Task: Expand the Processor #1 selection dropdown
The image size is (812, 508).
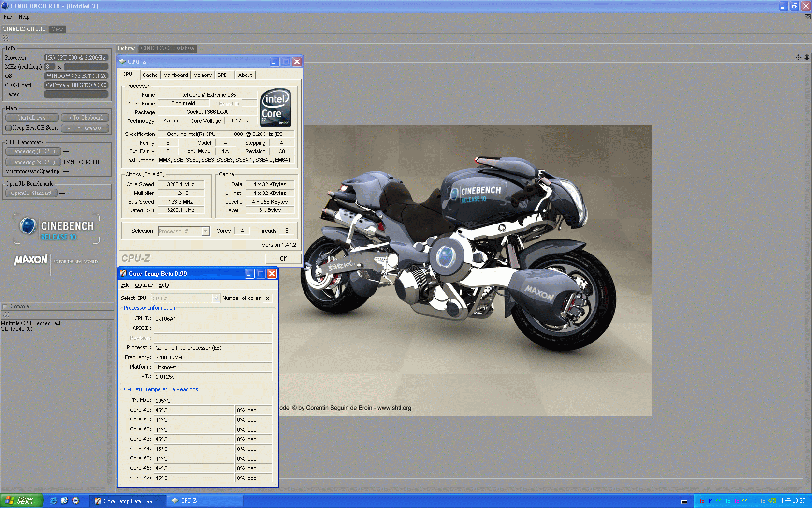Action: pos(205,231)
